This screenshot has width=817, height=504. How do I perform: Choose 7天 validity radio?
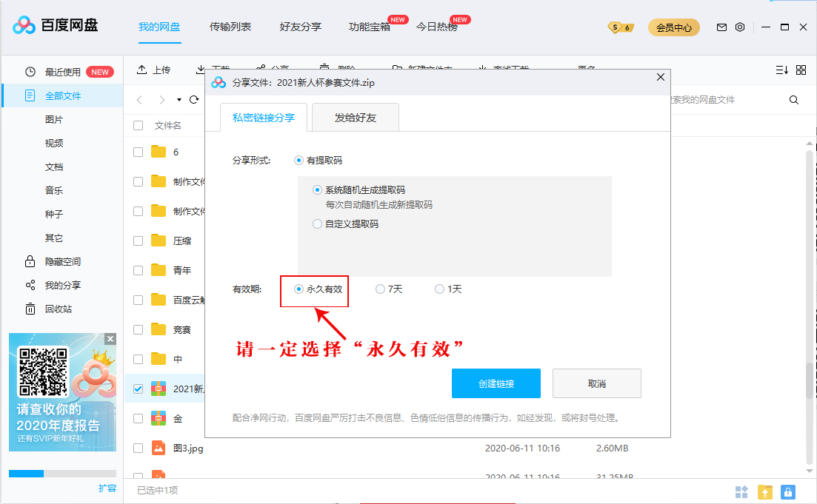[x=380, y=289]
